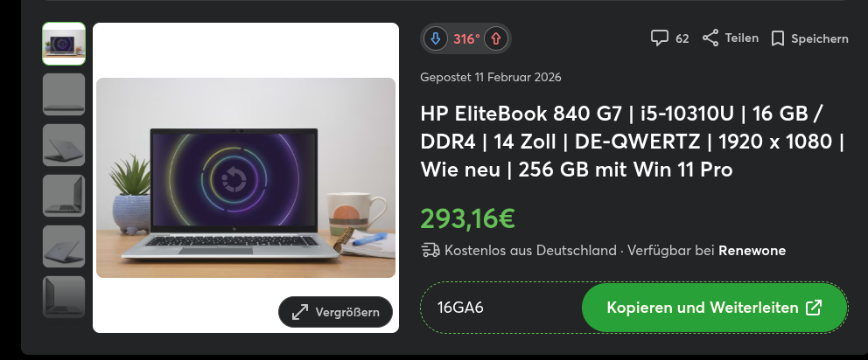
Task: Click Kopieren und Weiterleiten button
Action: pyautogui.click(x=715, y=308)
